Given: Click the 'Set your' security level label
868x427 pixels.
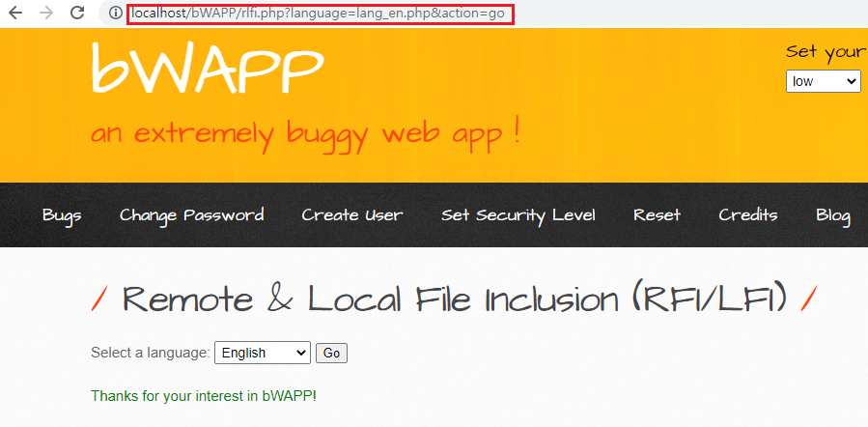Looking at the screenshot, I should click(x=826, y=52).
